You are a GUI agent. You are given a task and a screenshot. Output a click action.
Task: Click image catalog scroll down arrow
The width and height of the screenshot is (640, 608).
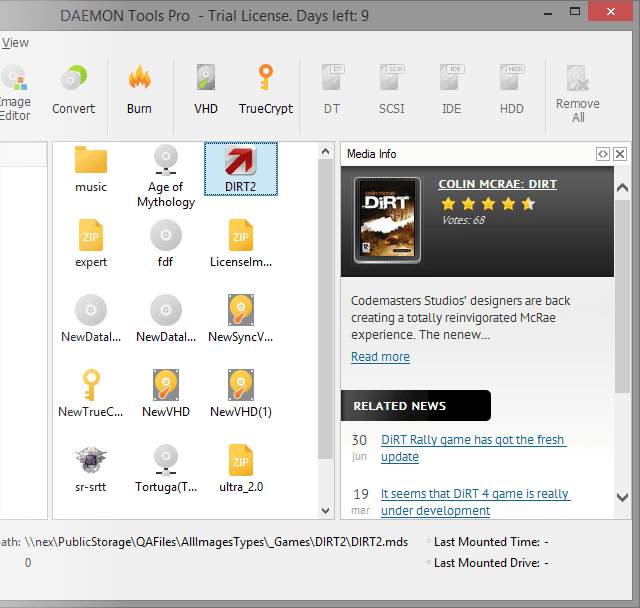(x=325, y=510)
